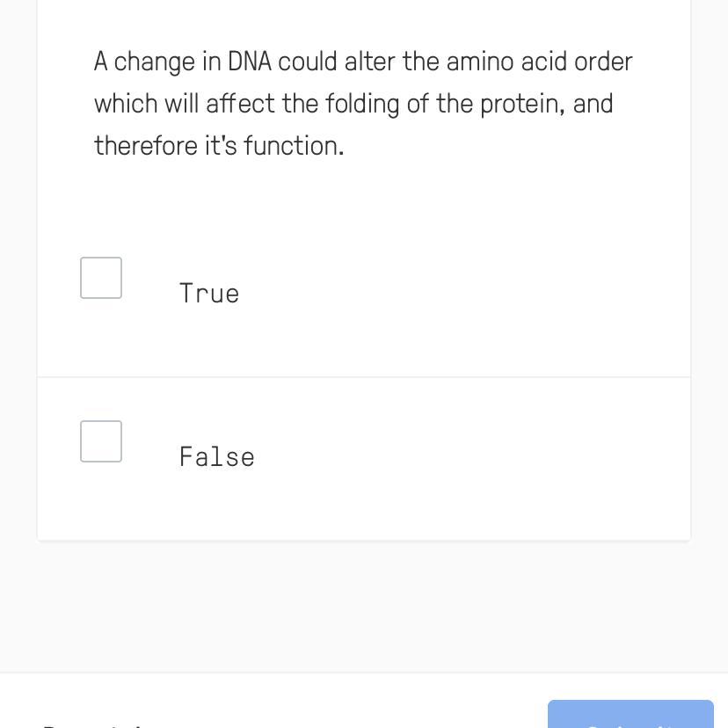Check the False checkbox
Screen dimensions: 728x728
point(101,441)
